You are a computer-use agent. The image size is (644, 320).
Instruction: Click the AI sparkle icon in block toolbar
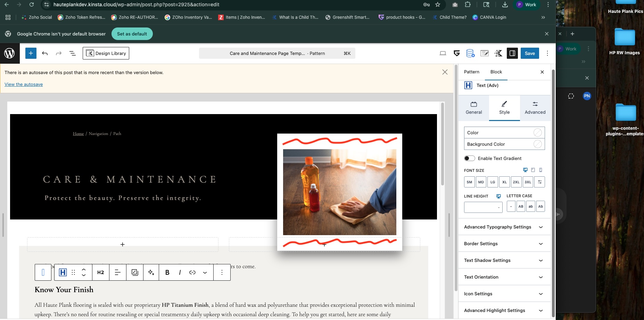[151, 272]
